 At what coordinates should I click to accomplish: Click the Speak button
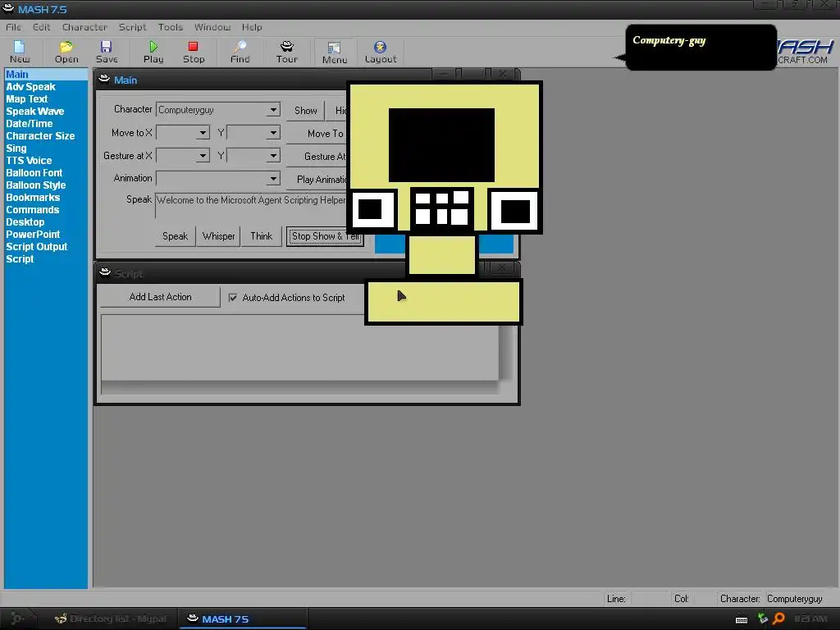[176, 236]
